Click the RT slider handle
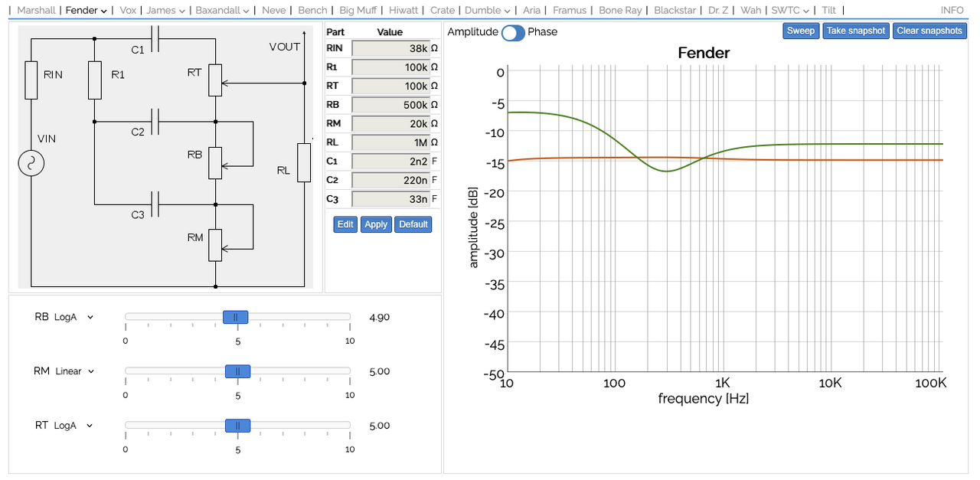The image size is (980, 480). tap(237, 426)
